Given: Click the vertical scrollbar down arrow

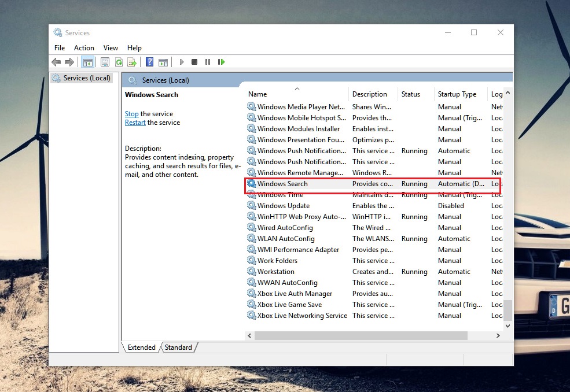Looking at the screenshot, I should (508, 326).
